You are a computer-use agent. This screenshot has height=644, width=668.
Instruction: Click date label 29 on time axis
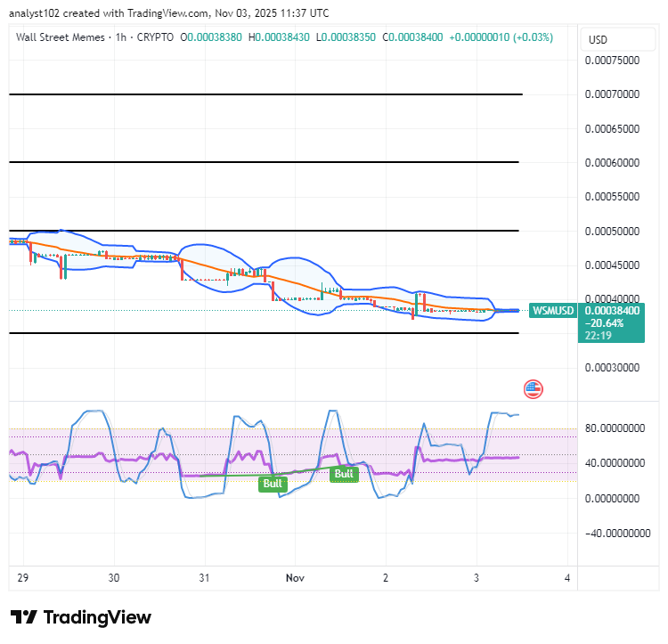23,578
